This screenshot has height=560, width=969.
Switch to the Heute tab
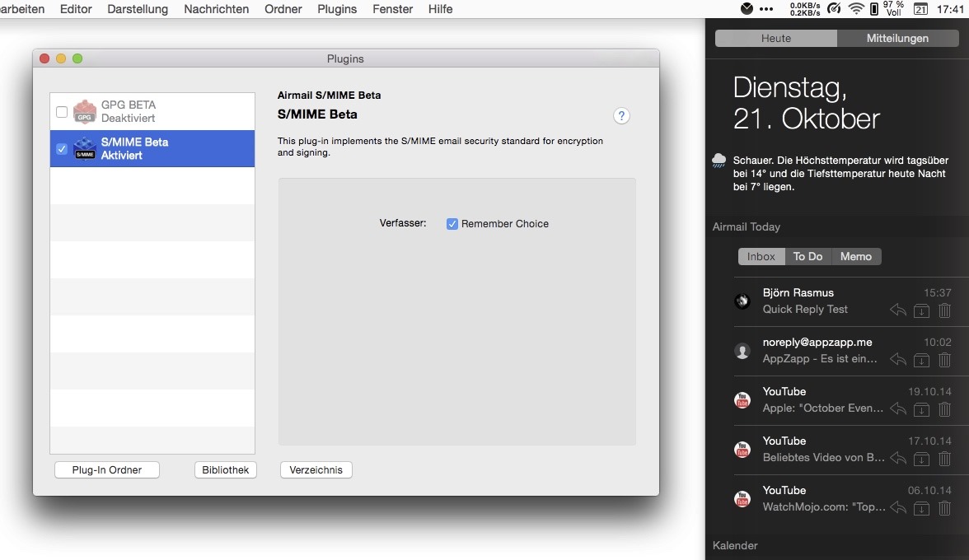pyautogui.click(x=776, y=39)
